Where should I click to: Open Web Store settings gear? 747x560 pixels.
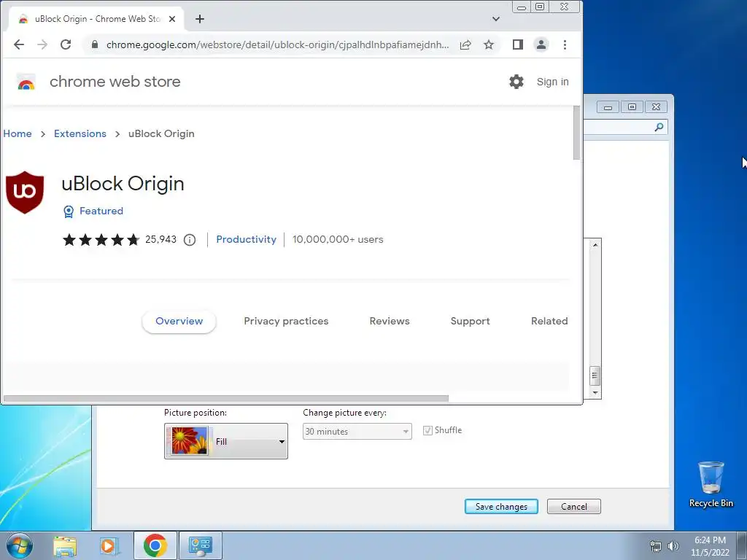pos(516,82)
